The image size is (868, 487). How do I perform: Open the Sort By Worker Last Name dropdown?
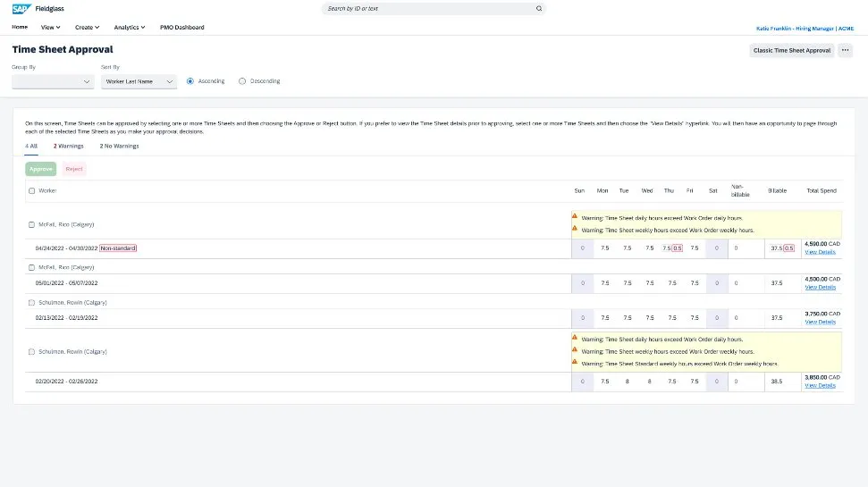(x=139, y=81)
